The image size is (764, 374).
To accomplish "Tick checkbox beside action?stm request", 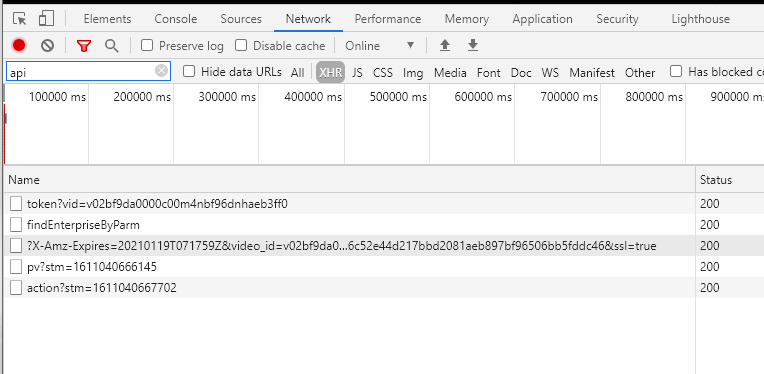I will click(16, 287).
